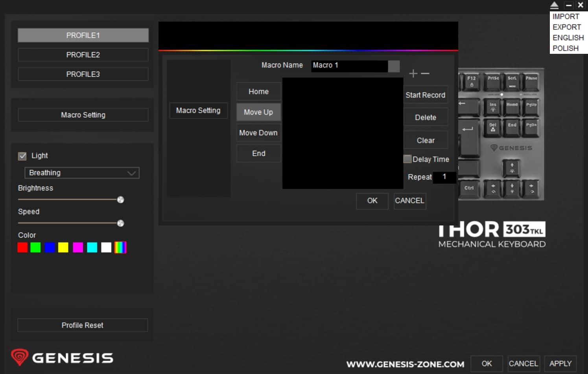Click the Profile Reset button

click(83, 325)
